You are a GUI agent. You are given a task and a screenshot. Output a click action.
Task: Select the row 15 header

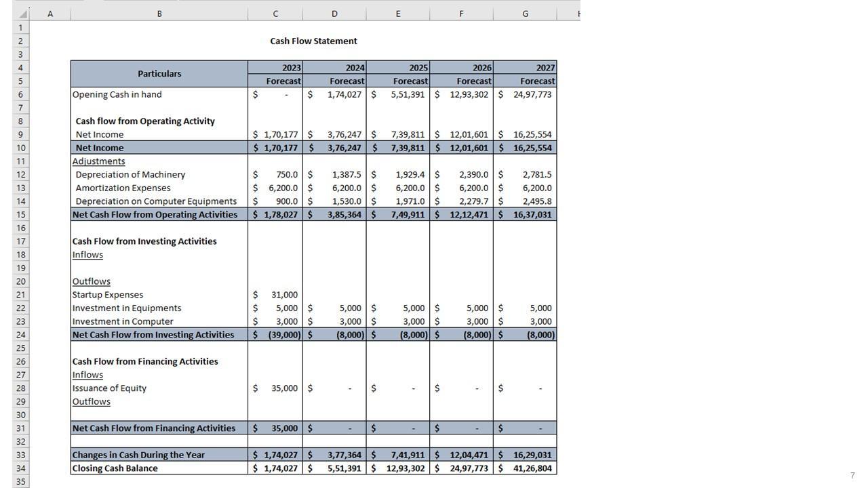coord(21,214)
